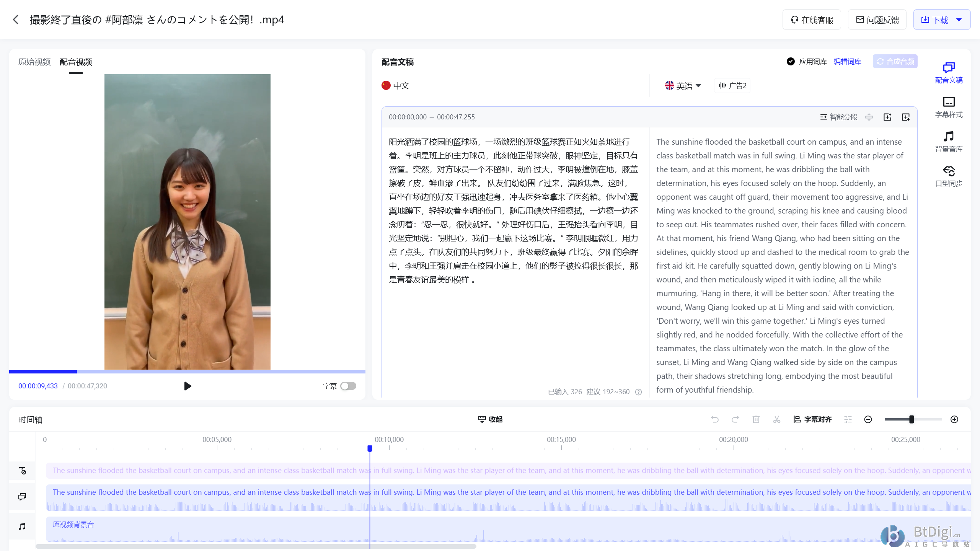Click the scissors cut icon in timeline toolbar
980x551 pixels.
[x=776, y=419]
